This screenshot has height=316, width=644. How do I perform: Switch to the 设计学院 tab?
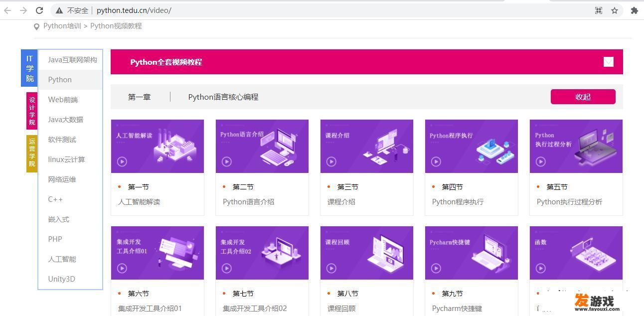pos(32,111)
